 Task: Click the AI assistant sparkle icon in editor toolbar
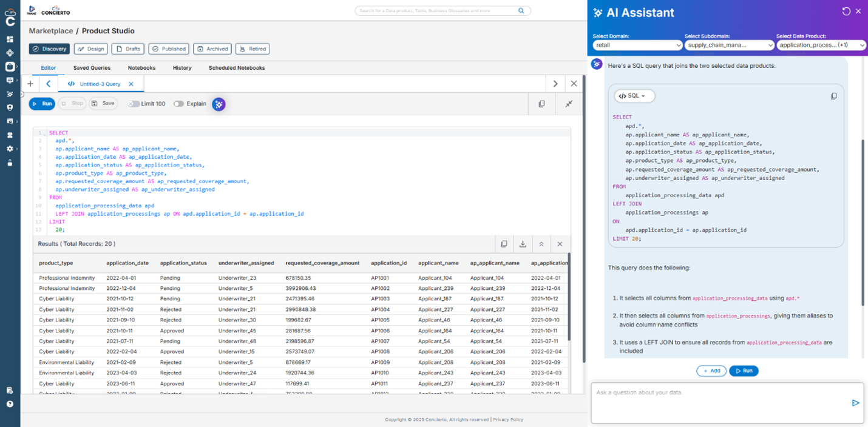pyautogui.click(x=219, y=104)
